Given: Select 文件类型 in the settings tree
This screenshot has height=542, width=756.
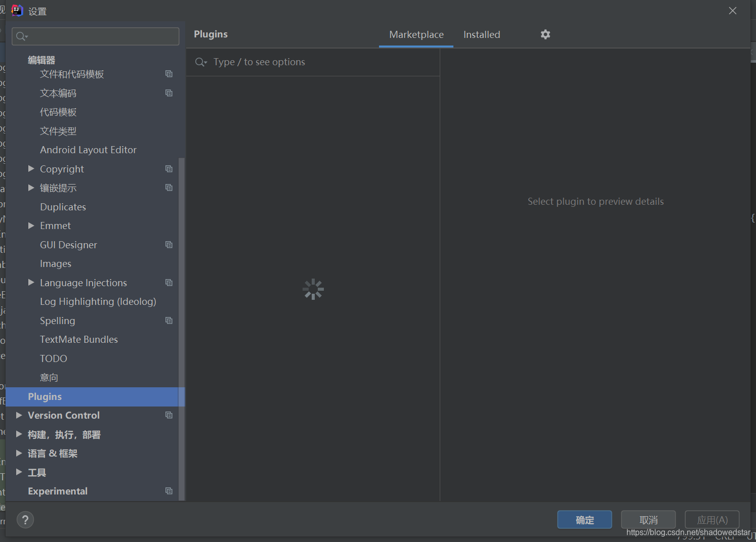Looking at the screenshot, I should click(58, 131).
